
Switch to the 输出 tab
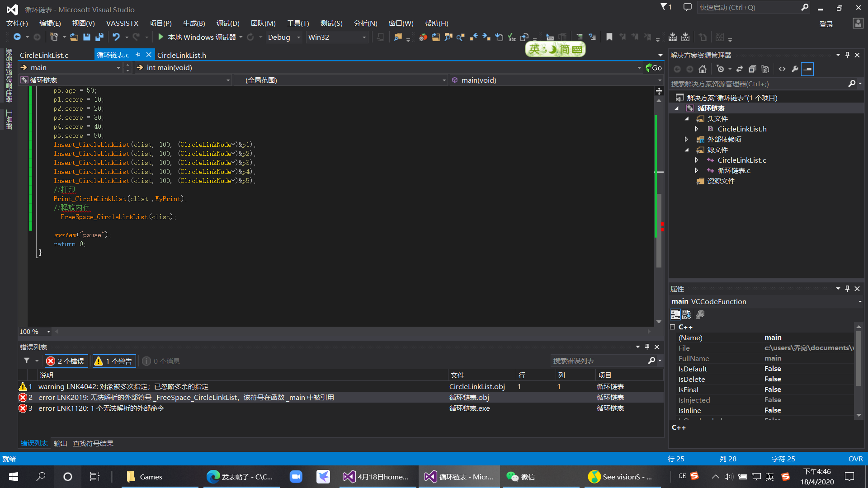[60, 444]
